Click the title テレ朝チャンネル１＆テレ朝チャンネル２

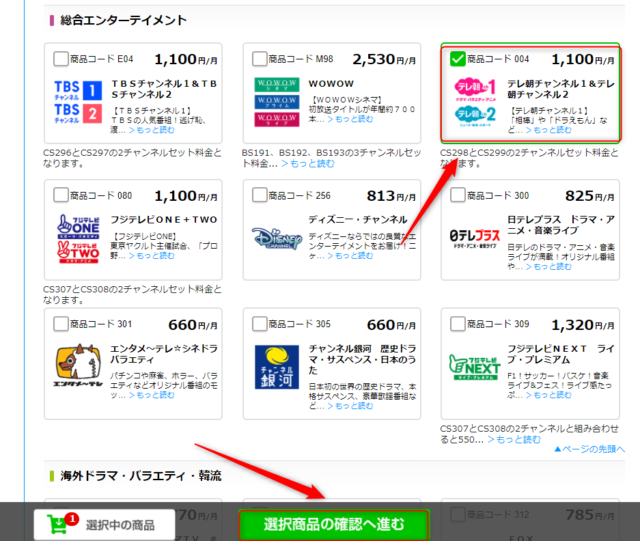(561, 89)
